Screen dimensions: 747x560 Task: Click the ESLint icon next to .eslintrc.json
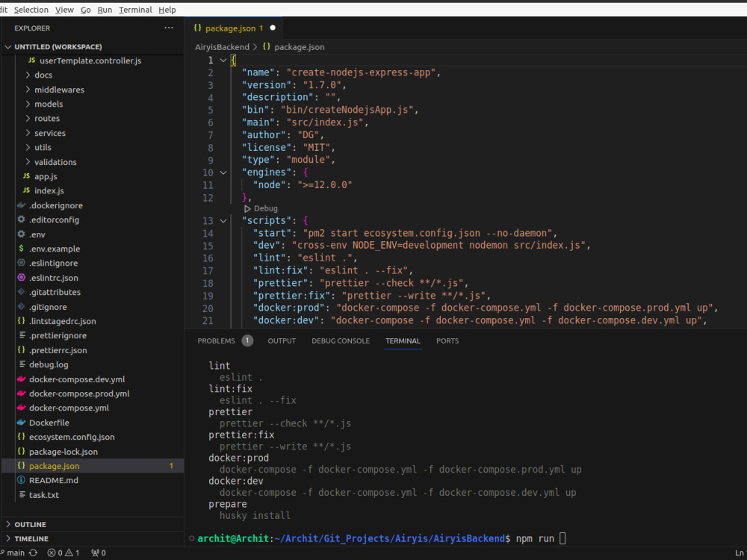click(x=22, y=277)
